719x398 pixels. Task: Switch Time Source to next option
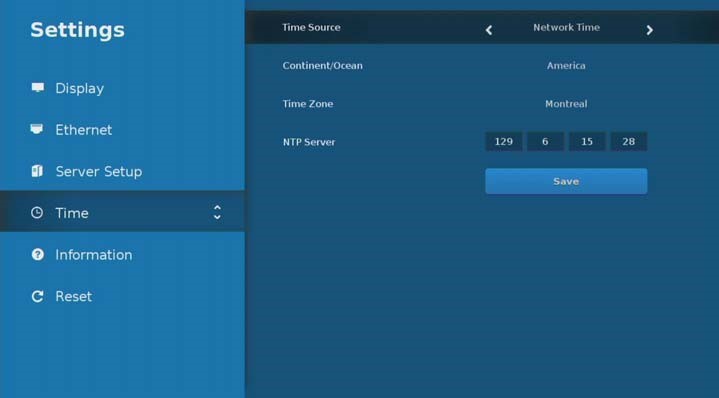[649, 30]
